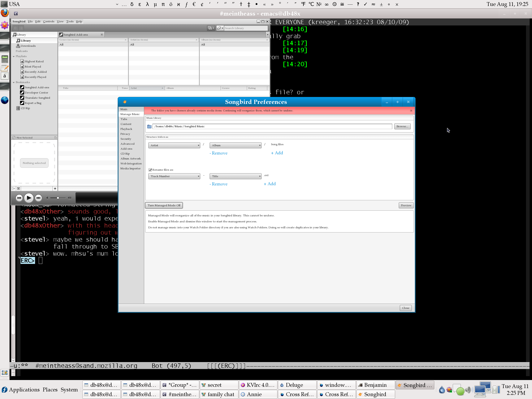
Task: Open the Downloads item in Songbird sidebar
Action: (x=26, y=46)
